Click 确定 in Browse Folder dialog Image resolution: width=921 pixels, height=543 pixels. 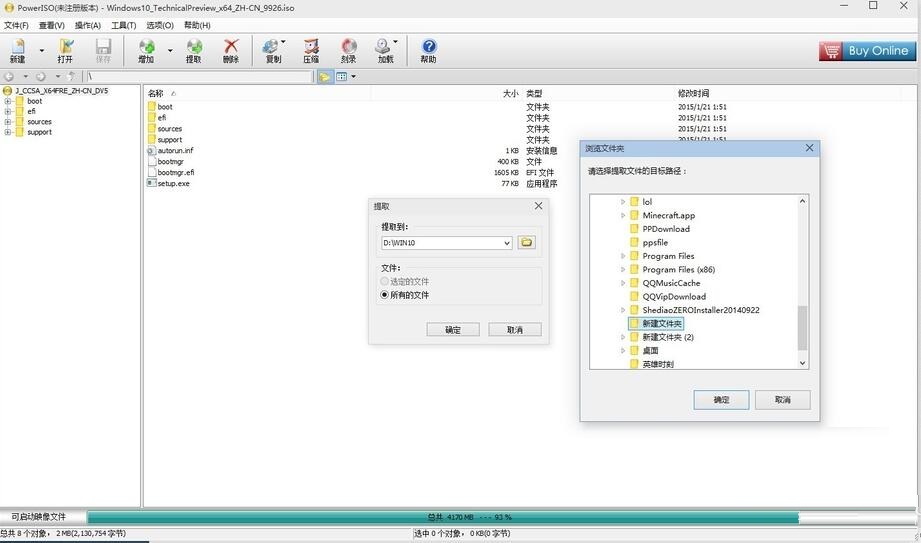[721, 400]
